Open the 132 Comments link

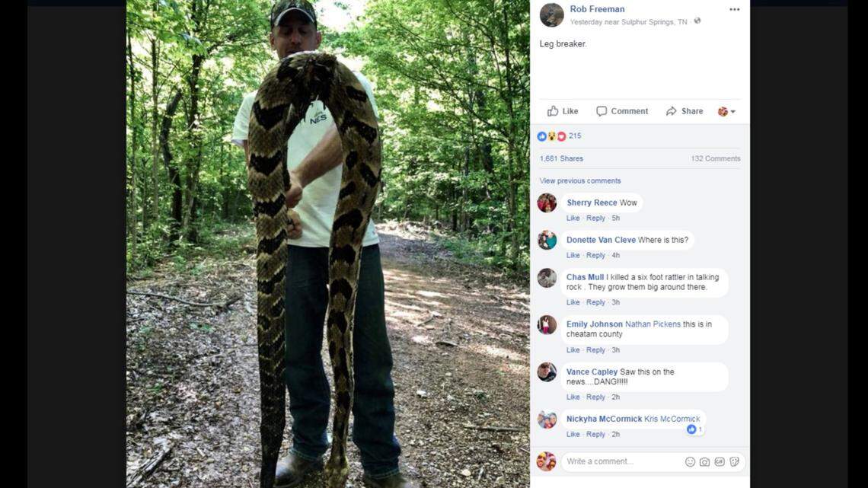(715, 158)
